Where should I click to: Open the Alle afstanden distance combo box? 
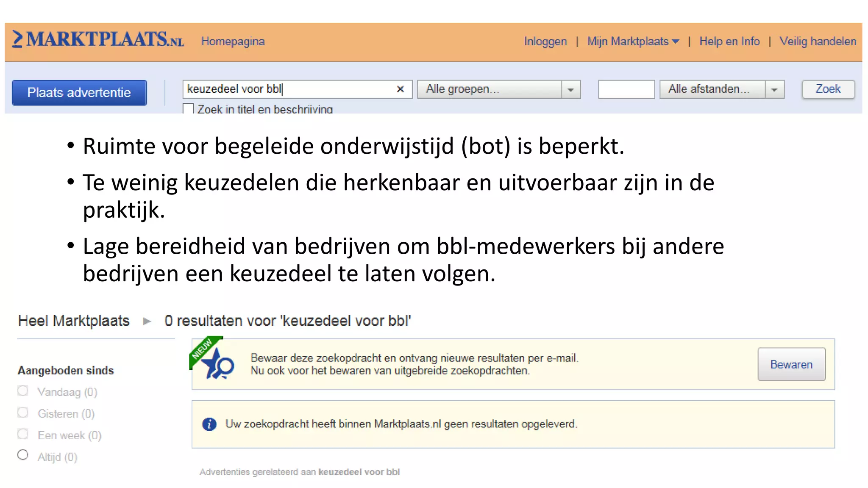[x=721, y=89]
